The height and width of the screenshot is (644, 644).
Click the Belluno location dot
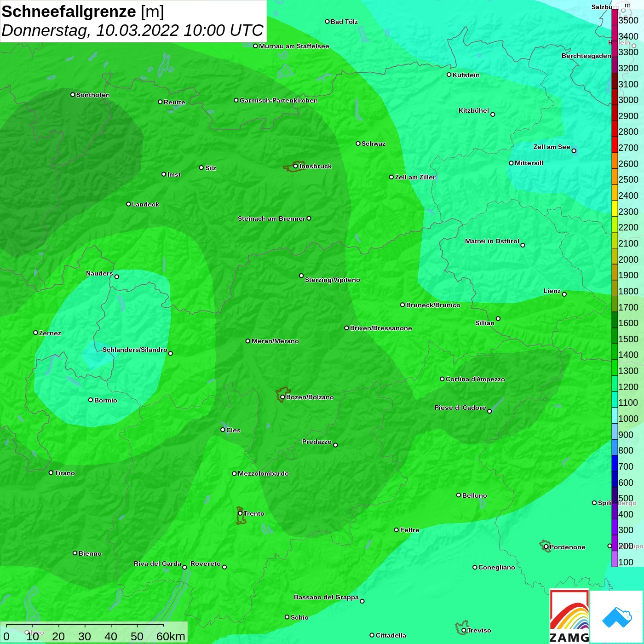coord(459,495)
